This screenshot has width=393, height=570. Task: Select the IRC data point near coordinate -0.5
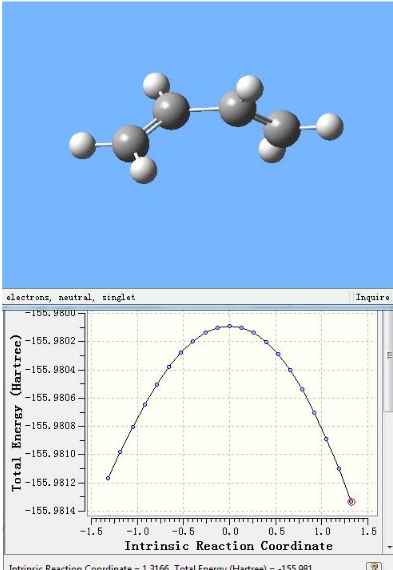tap(181, 353)
